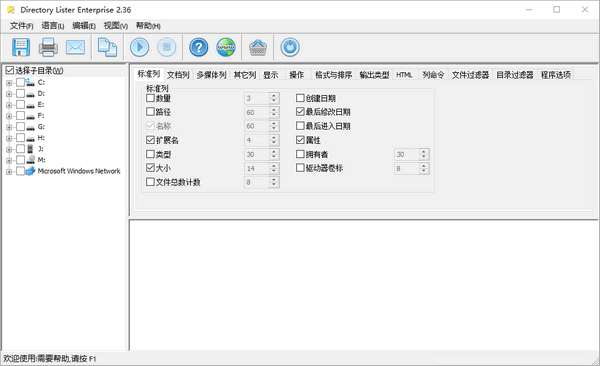
Task: Enable the 路径 column checkbox
Action: pyautogui.click(x=150, y=112)
